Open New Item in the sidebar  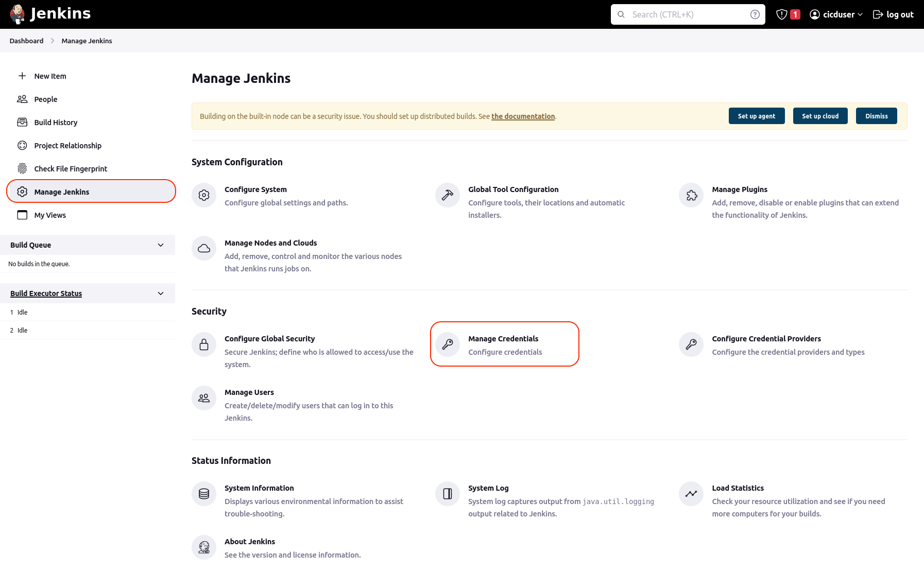coord(50,76)
